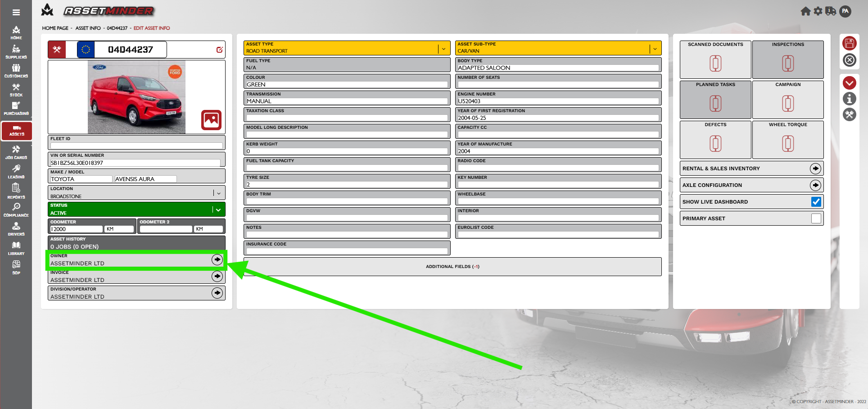Click the home icon in top bar
The width and height of the screenshot is (868, 409).
click(805, 11)
